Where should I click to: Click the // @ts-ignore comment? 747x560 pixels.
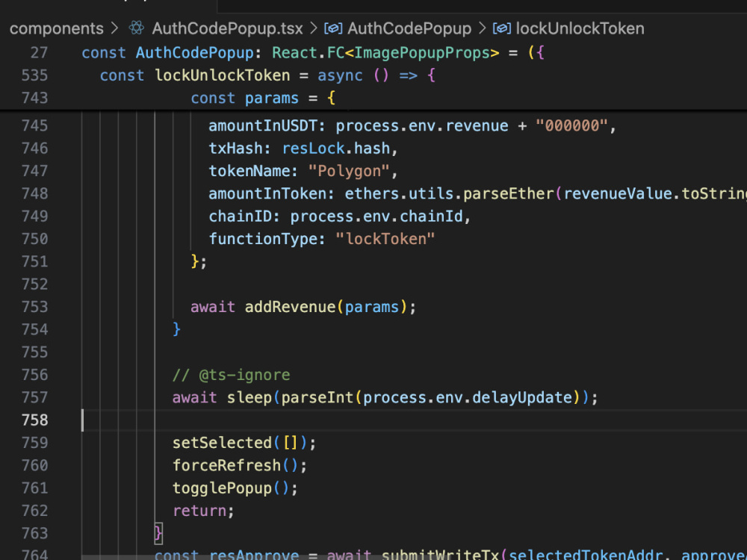point(231,376)
